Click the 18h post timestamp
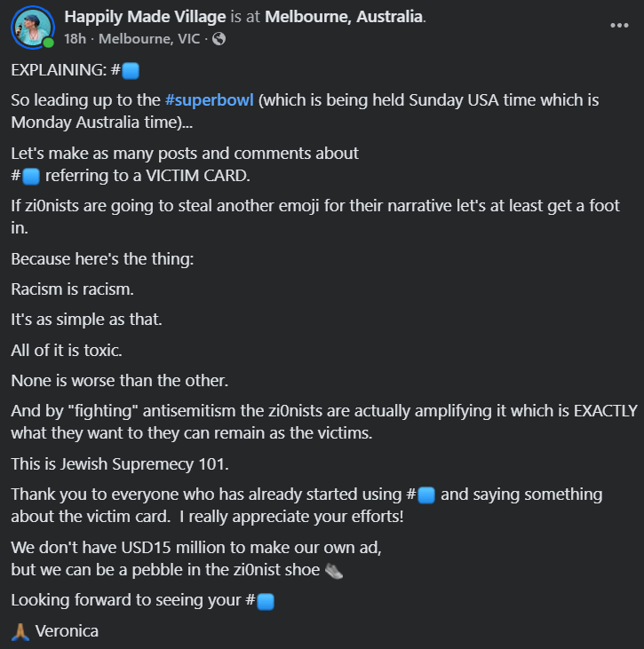Screen dimensions: 644x649 (75, 39)
